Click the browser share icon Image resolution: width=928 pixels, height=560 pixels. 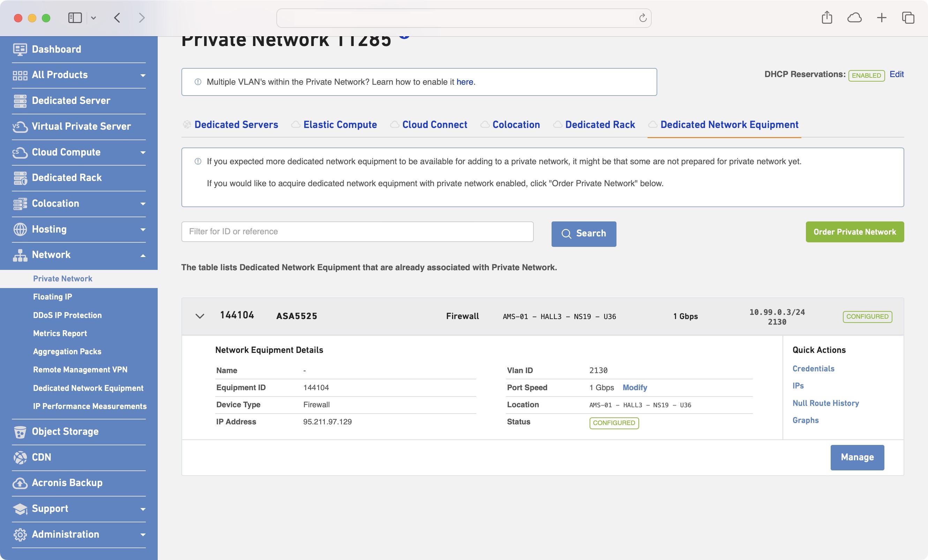[x=827, y=17]
